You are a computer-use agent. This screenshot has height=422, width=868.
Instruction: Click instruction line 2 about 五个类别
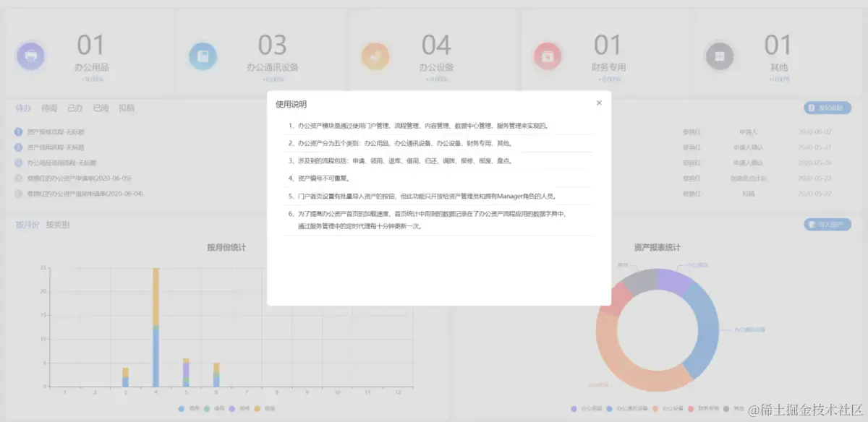tap(401, 143)
